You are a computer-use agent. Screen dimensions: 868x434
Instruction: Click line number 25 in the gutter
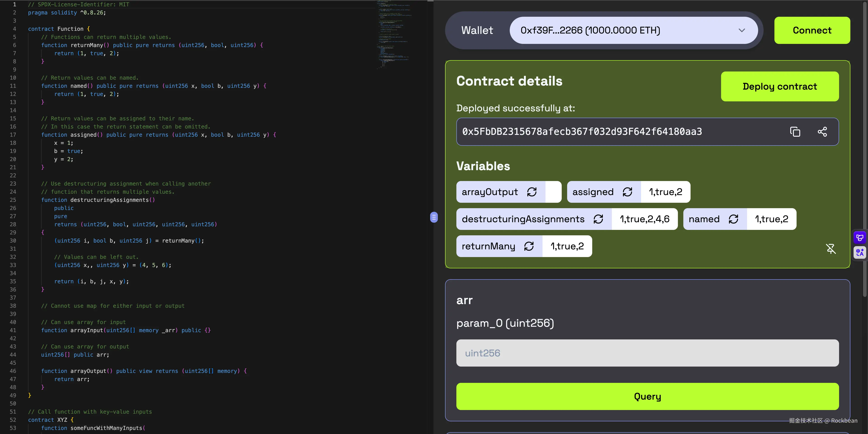pyautogui.click(x=13, y=200)
